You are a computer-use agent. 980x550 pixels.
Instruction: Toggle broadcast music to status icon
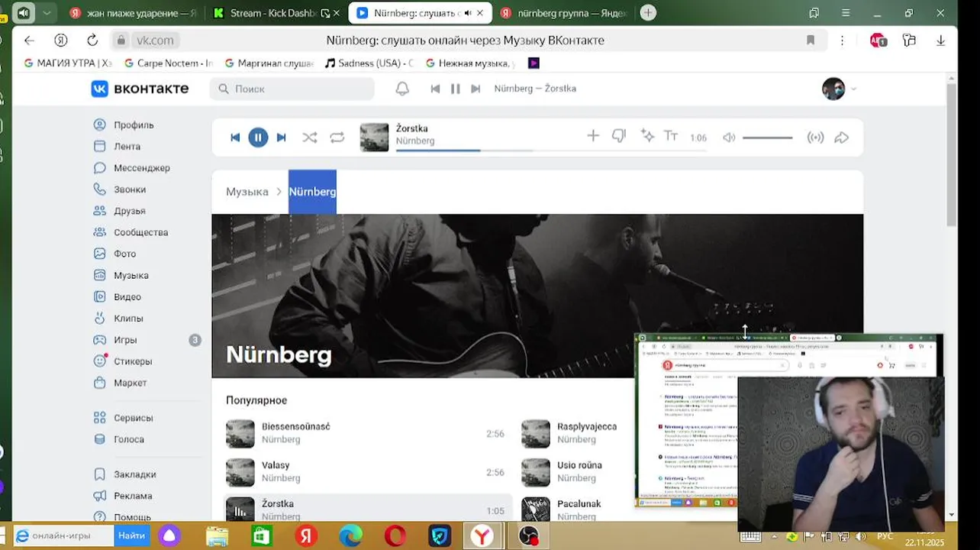pyautogui.click(x=815, y=137)
